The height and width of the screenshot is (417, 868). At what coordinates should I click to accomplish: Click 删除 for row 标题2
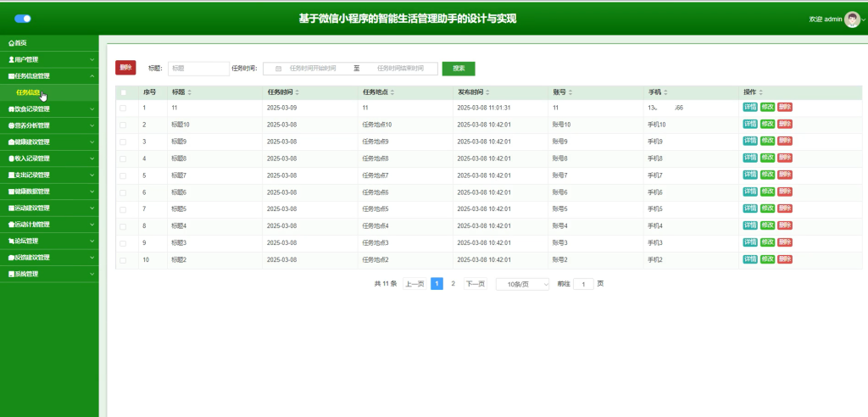pos(785,259)
